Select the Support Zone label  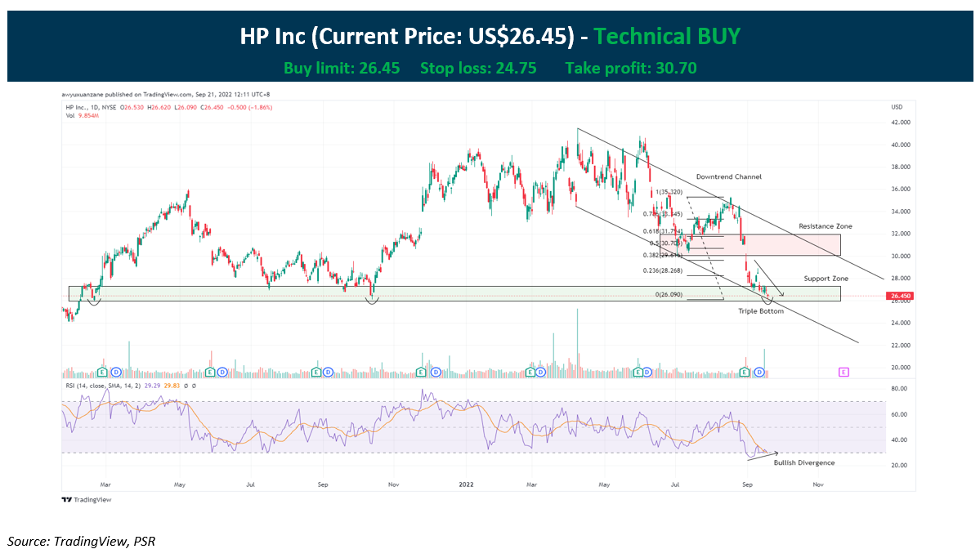coord(826,279)
